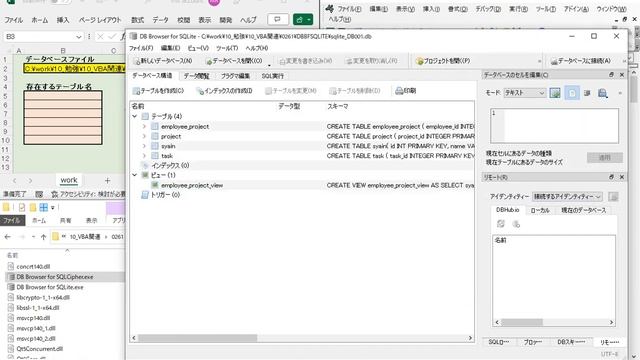Click the 変更を書き込み write changes button
640x360 pixels.
pos(306,61)
